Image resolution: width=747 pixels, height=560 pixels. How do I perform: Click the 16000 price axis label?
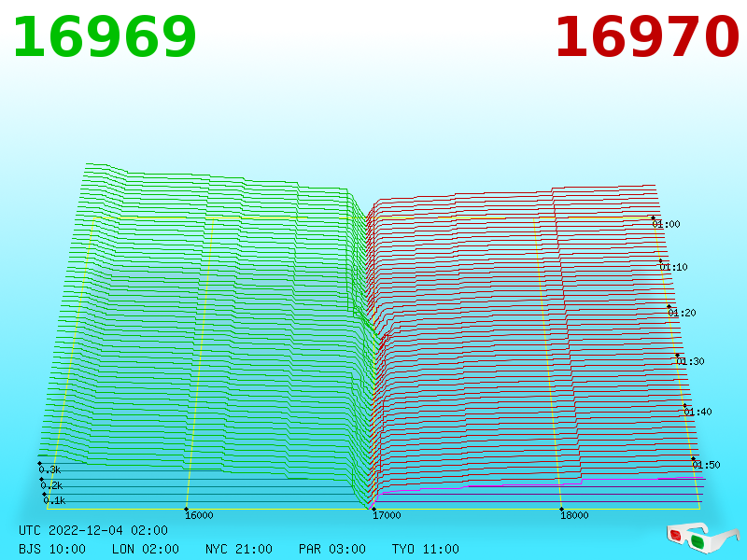click(x=199, y=515)
